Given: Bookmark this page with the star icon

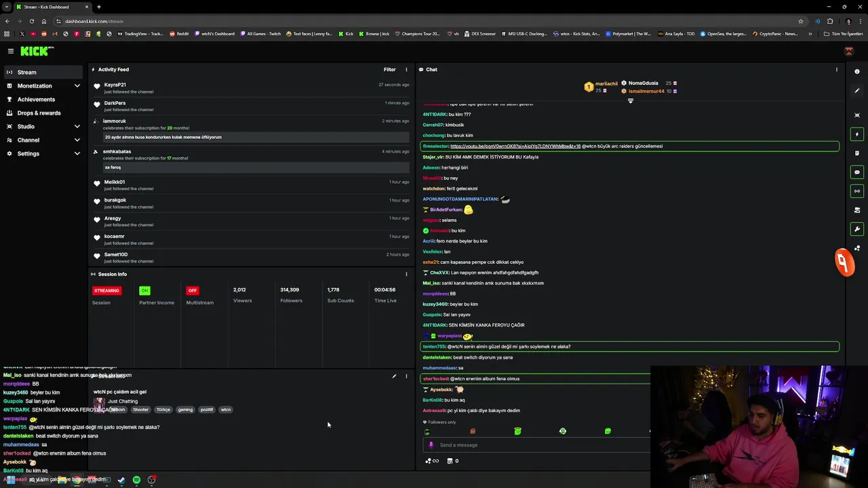Looking at the screenshot, I should 801,21.
